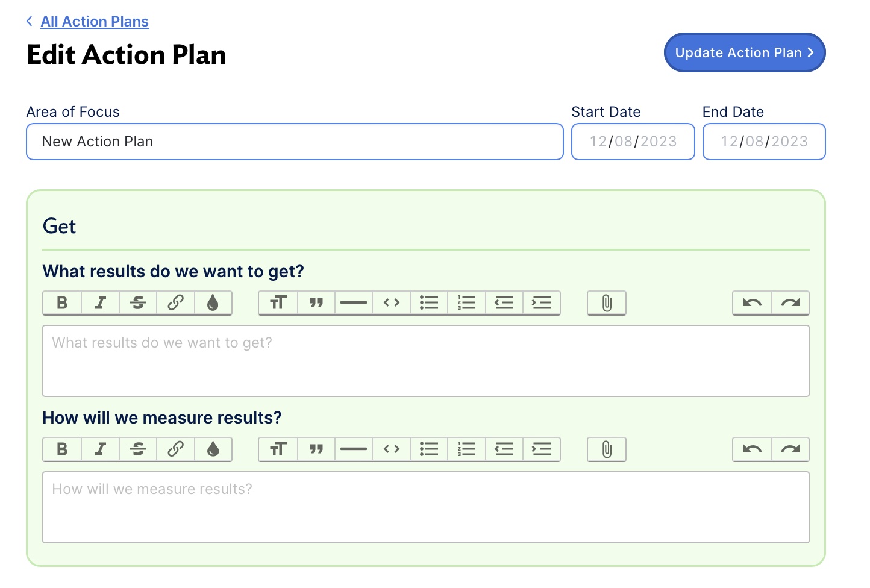Create a bulleted list in the first editor

428,303
